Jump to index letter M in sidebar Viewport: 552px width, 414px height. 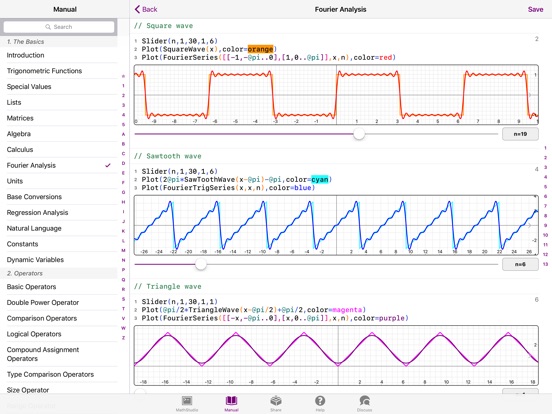(123, 250)
